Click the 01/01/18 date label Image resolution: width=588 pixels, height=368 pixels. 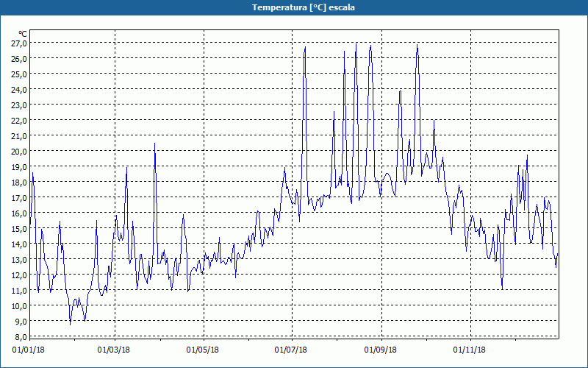click(28, 350)
